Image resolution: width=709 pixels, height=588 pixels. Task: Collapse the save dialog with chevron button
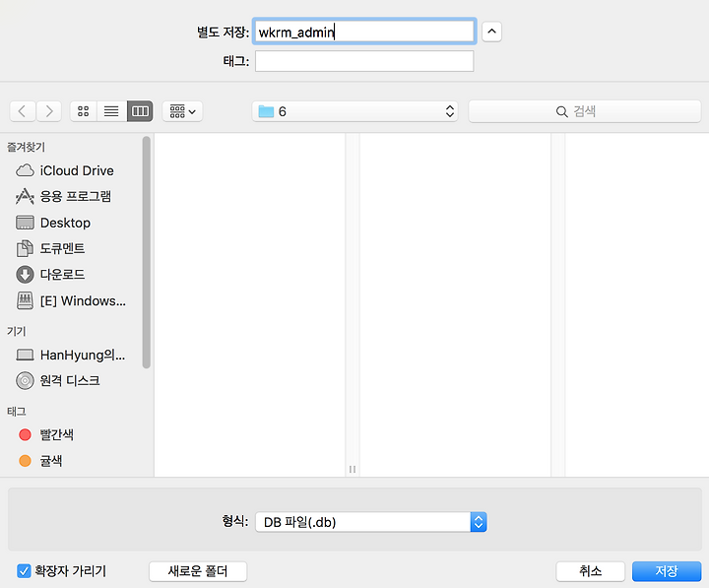[x=492, y=32]
